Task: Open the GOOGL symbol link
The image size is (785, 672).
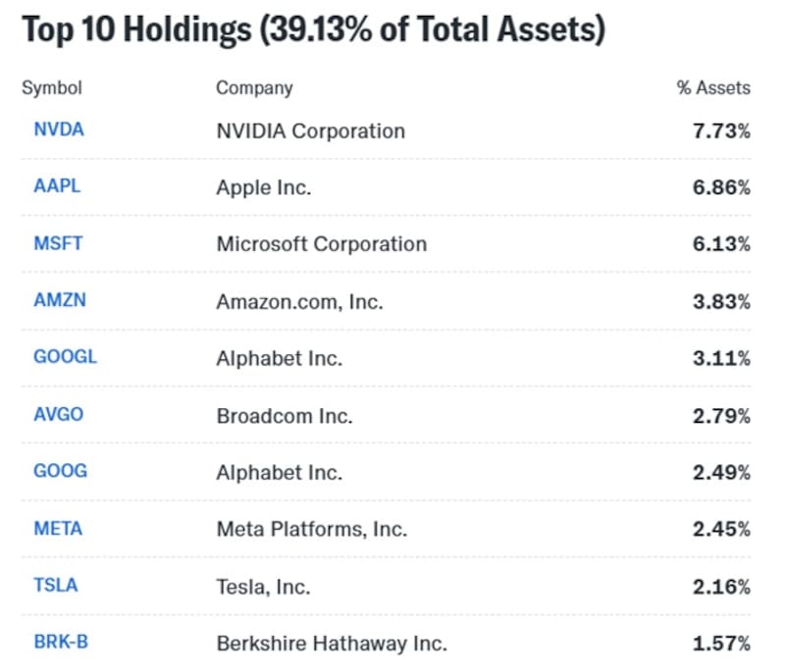Action: (65, 357)
